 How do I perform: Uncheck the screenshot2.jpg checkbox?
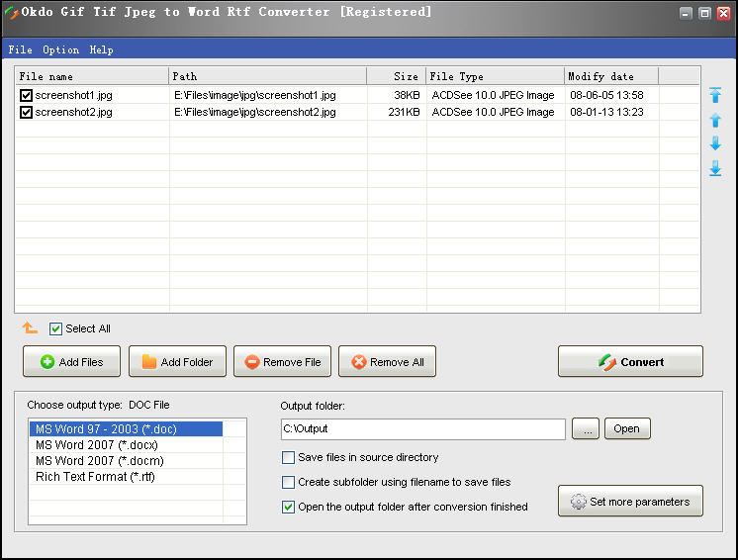tap(26, 112)
